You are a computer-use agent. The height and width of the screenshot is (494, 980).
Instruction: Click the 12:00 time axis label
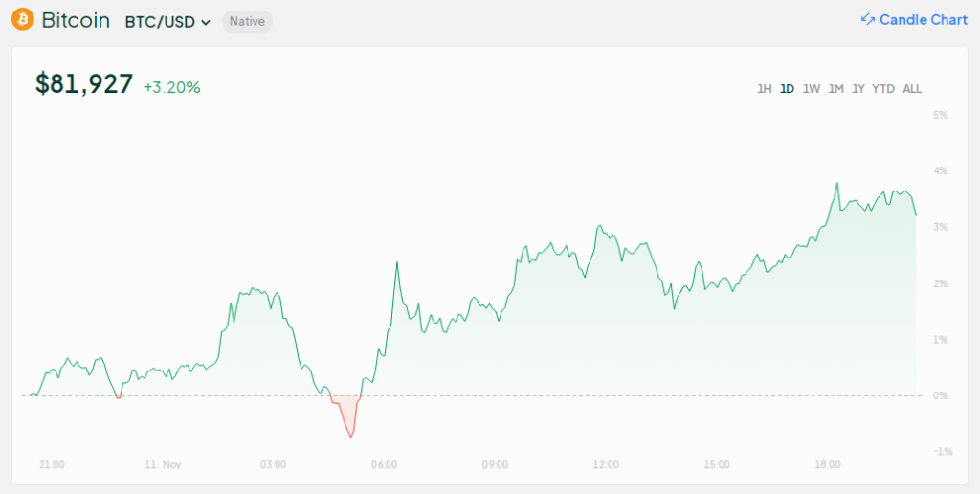click(x=606, y=465)
